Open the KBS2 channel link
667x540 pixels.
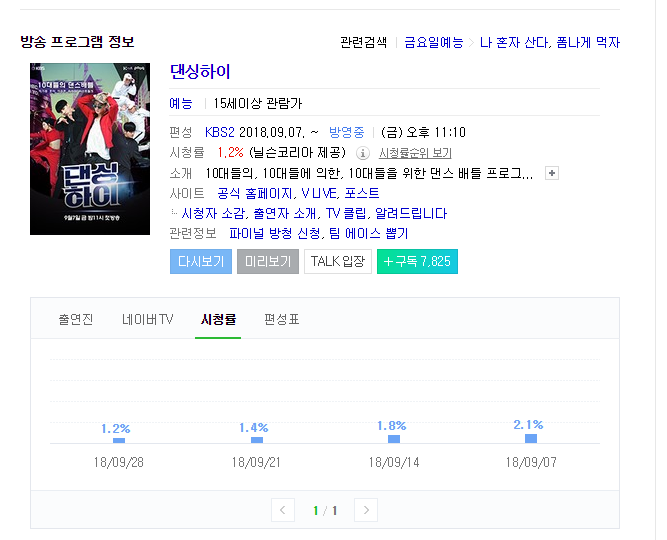pyautogui.click(x=219, y=132)
